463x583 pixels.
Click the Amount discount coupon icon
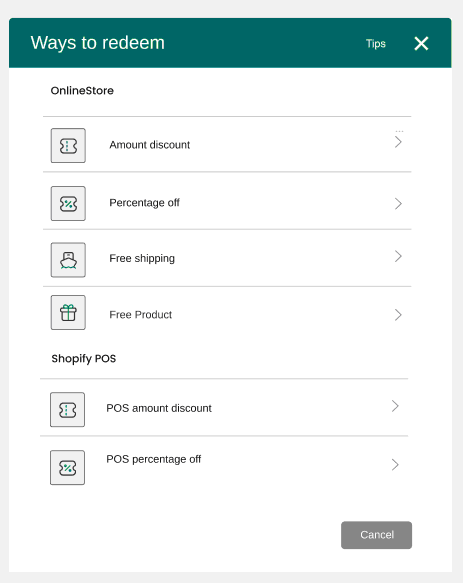(68, 145)
